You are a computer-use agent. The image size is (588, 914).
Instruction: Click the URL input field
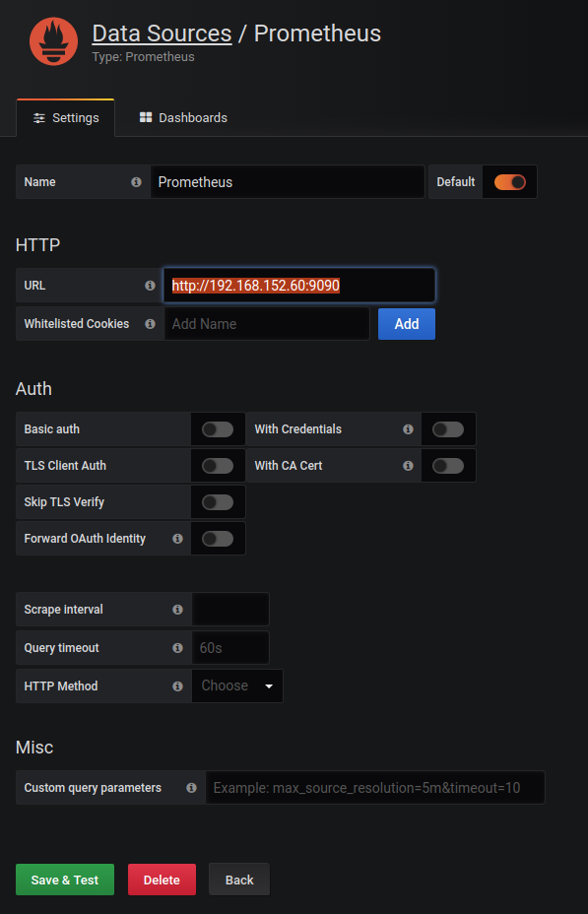coord(299,285)
